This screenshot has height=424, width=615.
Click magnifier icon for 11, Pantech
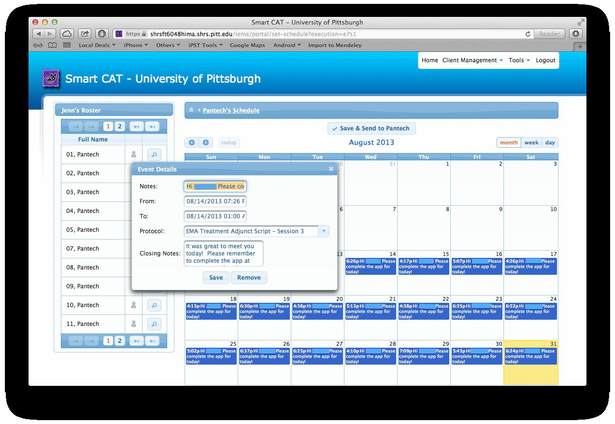click(154, 324)
